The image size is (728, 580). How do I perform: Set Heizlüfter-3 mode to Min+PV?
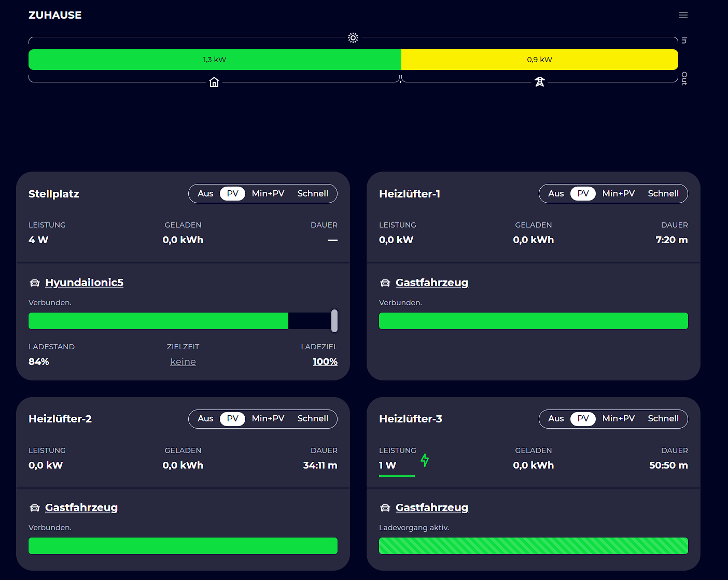619,418
